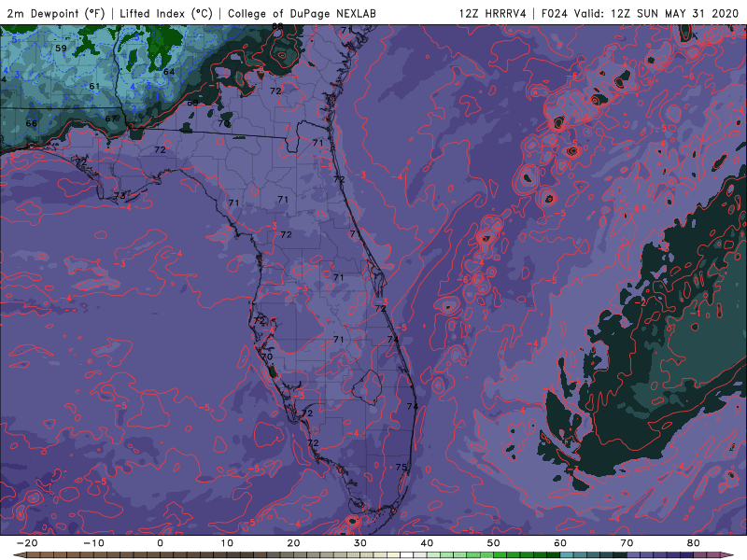Image resolution: width=747 pixels, height=560 pixels.
Task: Click the '60' color scale label
Action: (560, 543)
